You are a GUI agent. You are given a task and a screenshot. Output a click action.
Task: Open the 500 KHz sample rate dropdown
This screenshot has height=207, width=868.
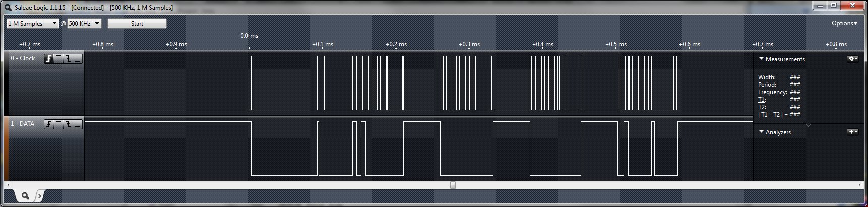[x=84, y=24]
